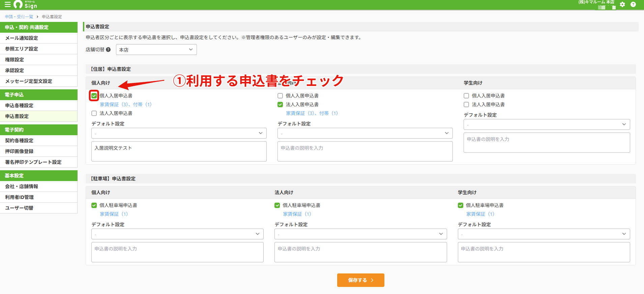Open settings gear icon in header

click(x=622, y=4)
